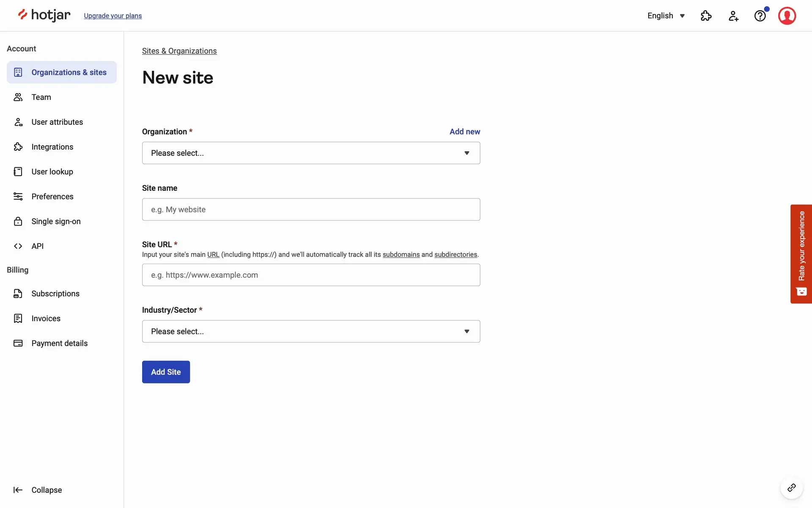Open Payment details page
This screenshot has height=508, width=812.
point(59,343)
